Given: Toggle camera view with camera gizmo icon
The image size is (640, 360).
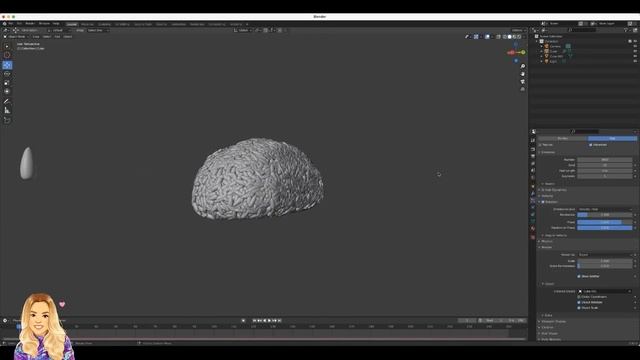Looking at the screenshot, I should coord(522,82).
